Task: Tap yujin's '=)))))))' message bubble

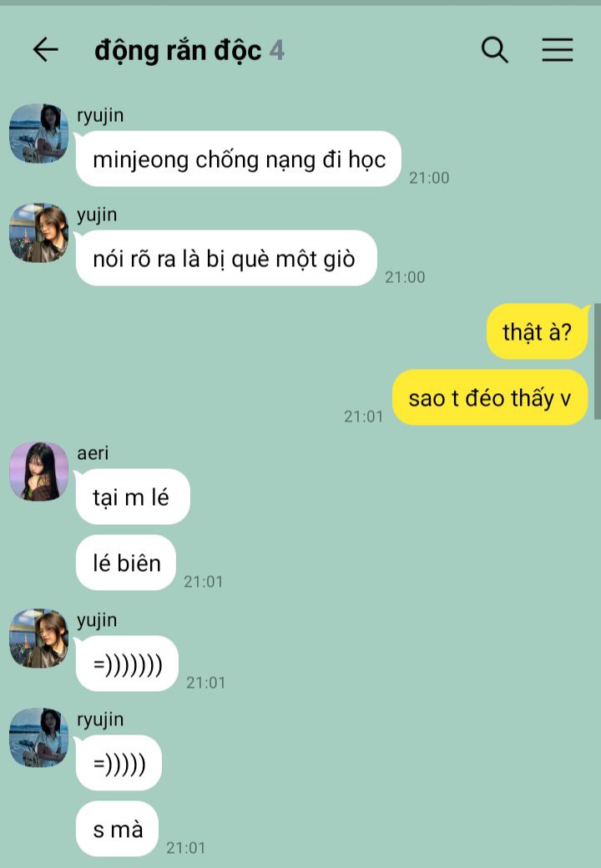Action: click(127, 664)
